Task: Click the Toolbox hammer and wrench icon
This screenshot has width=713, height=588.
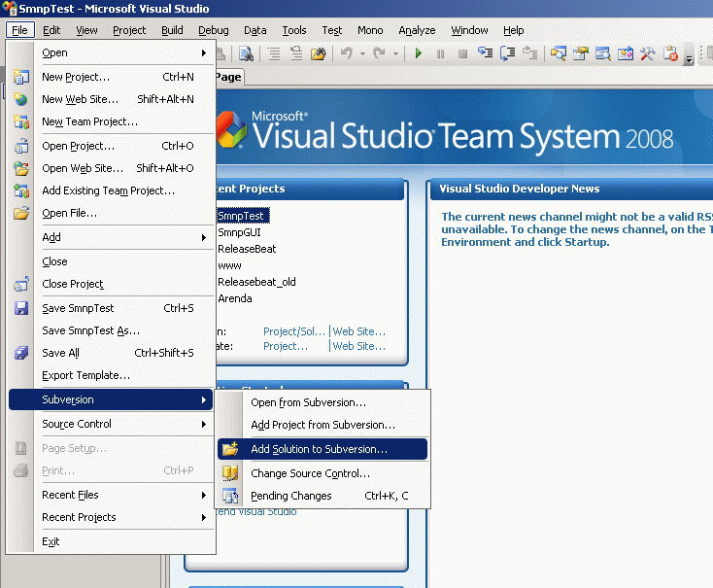Action: (x=648, y=53)
